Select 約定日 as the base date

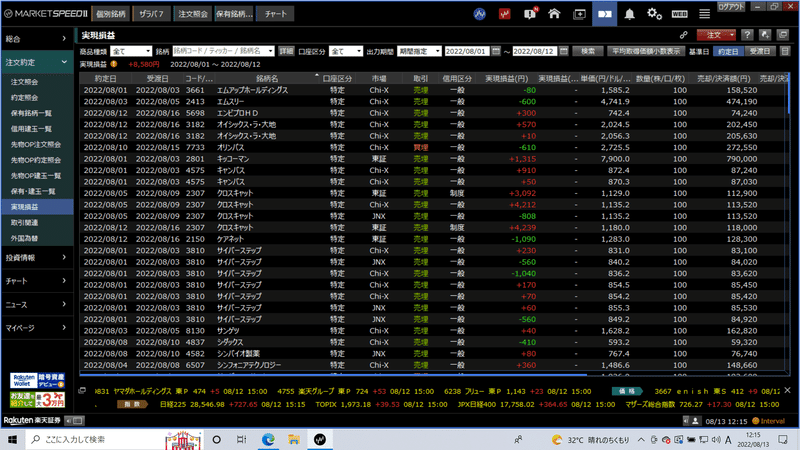click(x=728, y=52)
